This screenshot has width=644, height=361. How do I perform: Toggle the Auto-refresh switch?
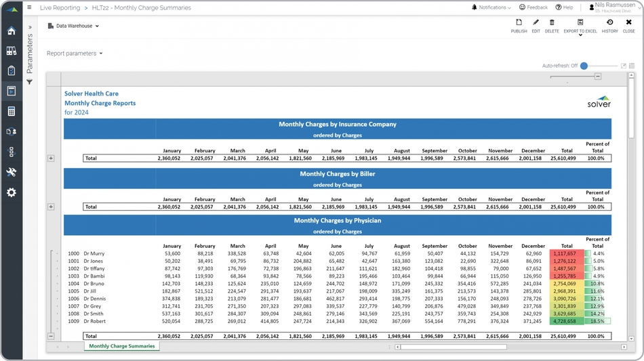(584, 66)
